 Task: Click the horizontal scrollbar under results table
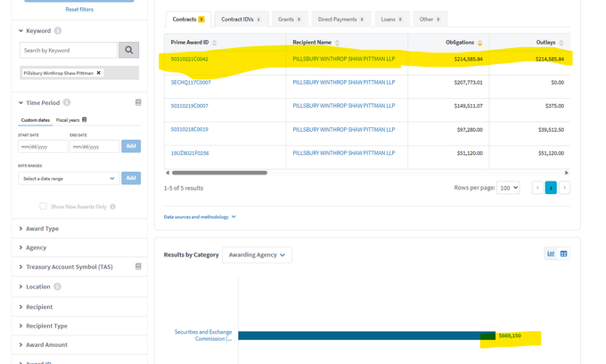[219, 173]
